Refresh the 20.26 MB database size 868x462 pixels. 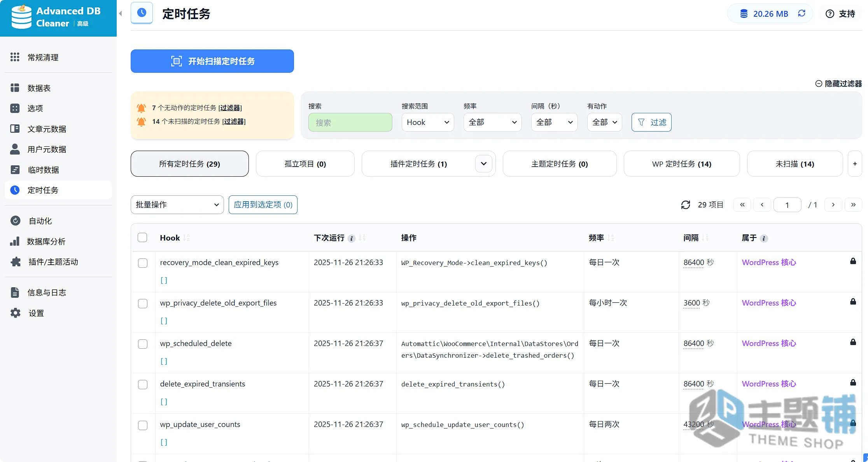coord(801,13)
